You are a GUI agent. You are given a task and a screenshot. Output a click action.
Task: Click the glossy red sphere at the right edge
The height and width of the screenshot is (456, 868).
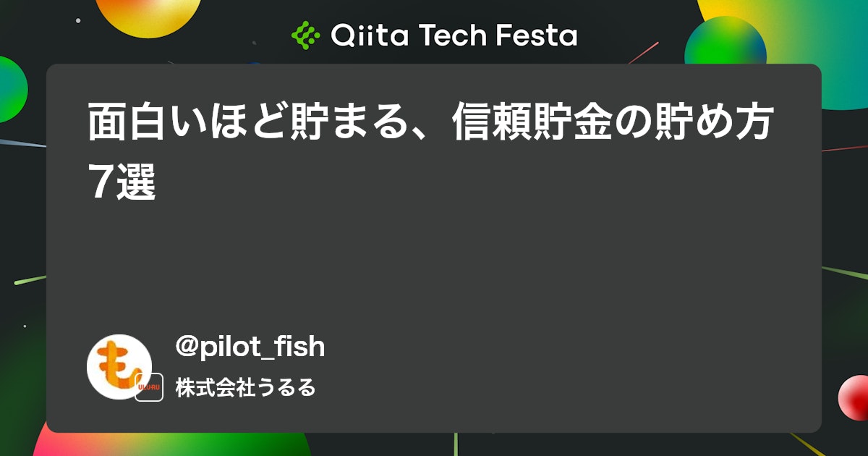(x=854, y=398)
